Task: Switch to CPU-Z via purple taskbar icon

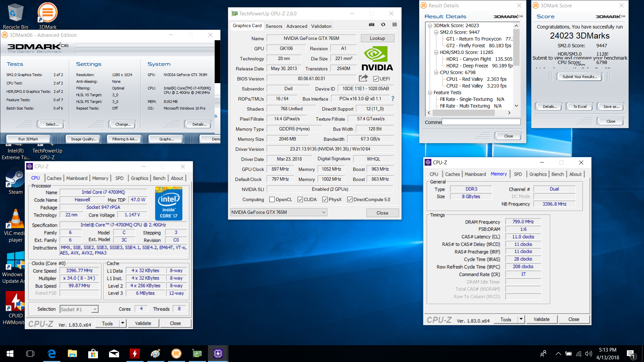Action: [x=218, y=354]
